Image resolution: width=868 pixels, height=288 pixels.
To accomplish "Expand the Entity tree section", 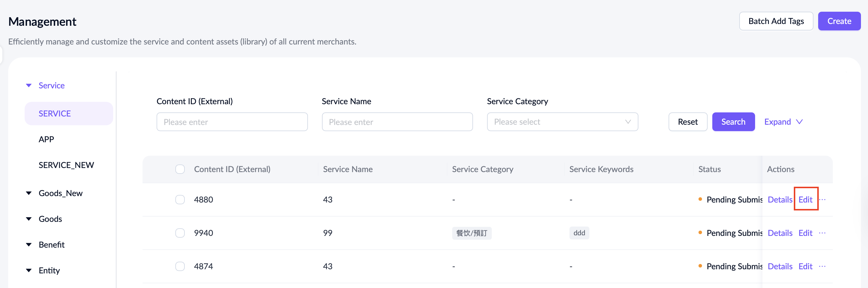I will tap(29, 270).
